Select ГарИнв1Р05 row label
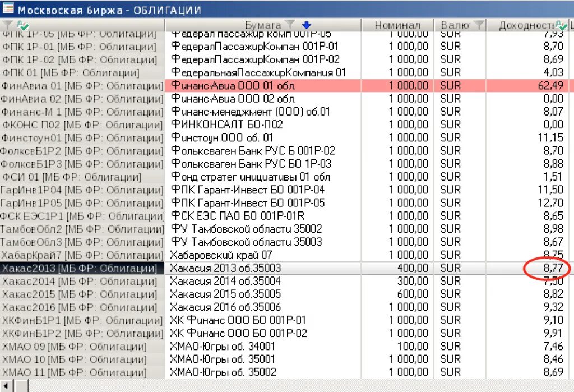The image size is (574, 392). pos(82,204)
